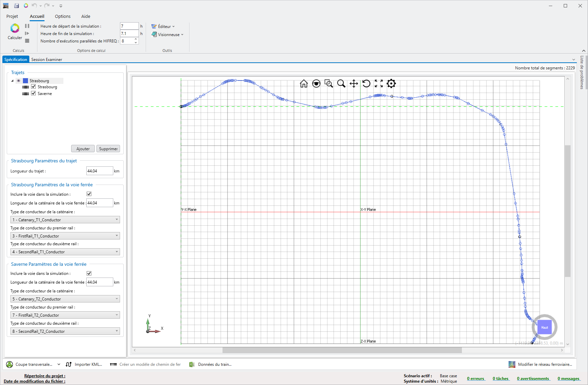Toggle Saverne include track in simulation
Viewport: 588px width, 385px height.
coord(89,273)
